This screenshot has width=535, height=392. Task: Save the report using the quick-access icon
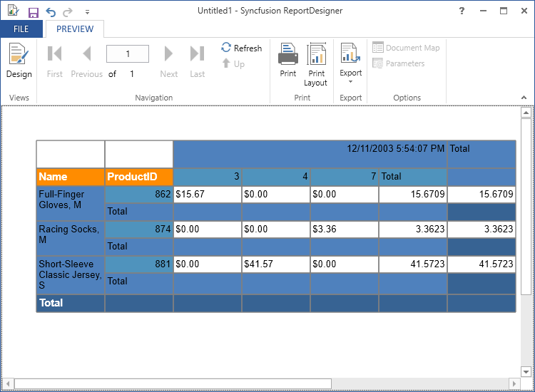33,12
